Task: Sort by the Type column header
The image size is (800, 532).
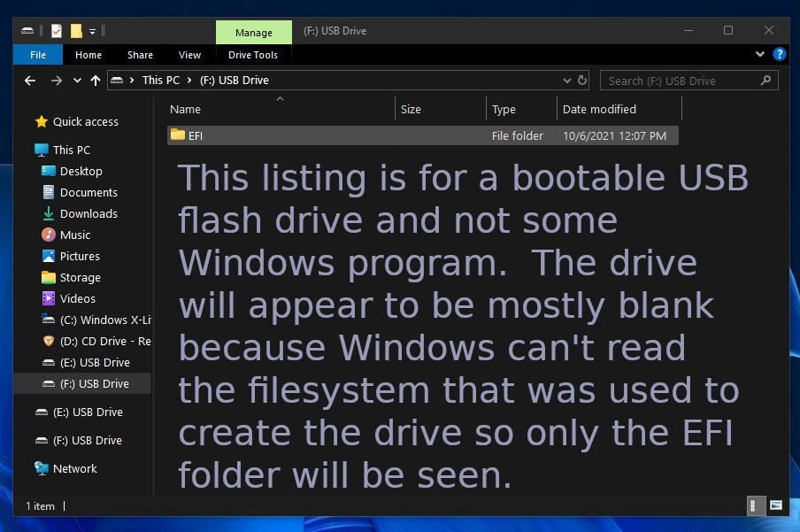Action: [521, 109]
